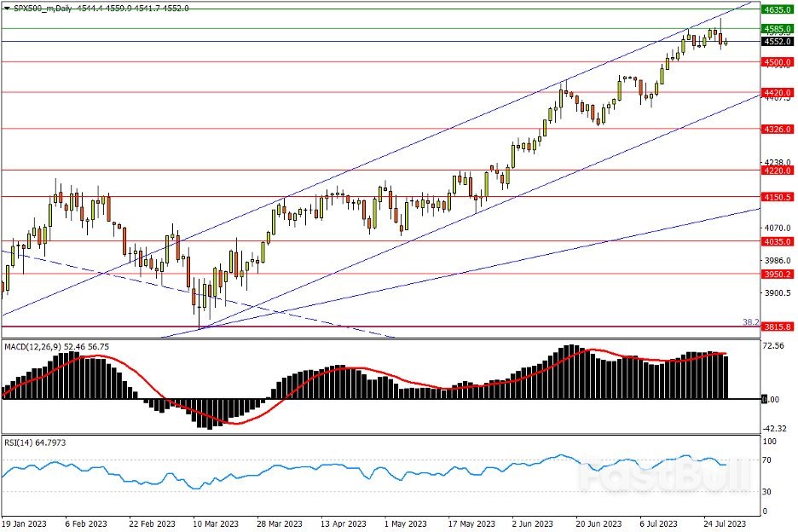The width and height of the screenshot is (798, 532).
Task: Select the 4150.5 red level label
Action: click(778, 197)
